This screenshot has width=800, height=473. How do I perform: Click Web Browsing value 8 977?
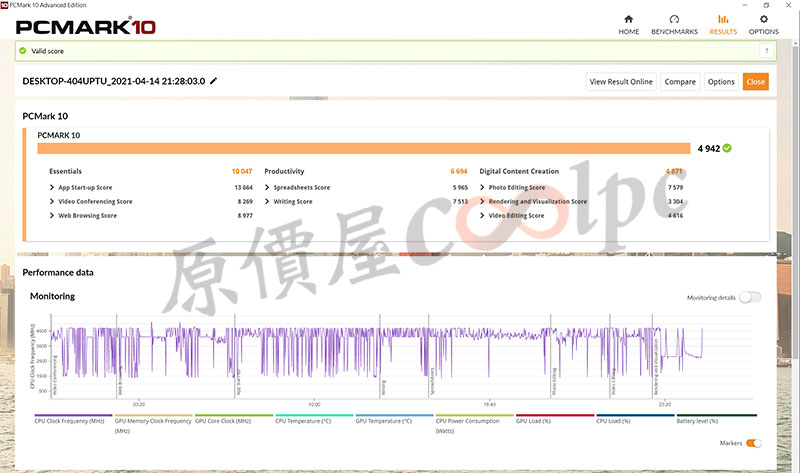click(245, 215)
